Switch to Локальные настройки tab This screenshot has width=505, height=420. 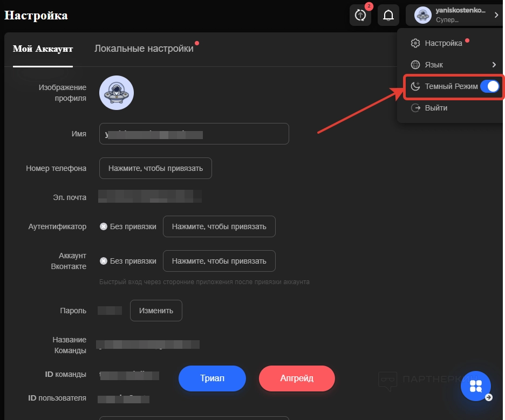(x=144, y=49)
